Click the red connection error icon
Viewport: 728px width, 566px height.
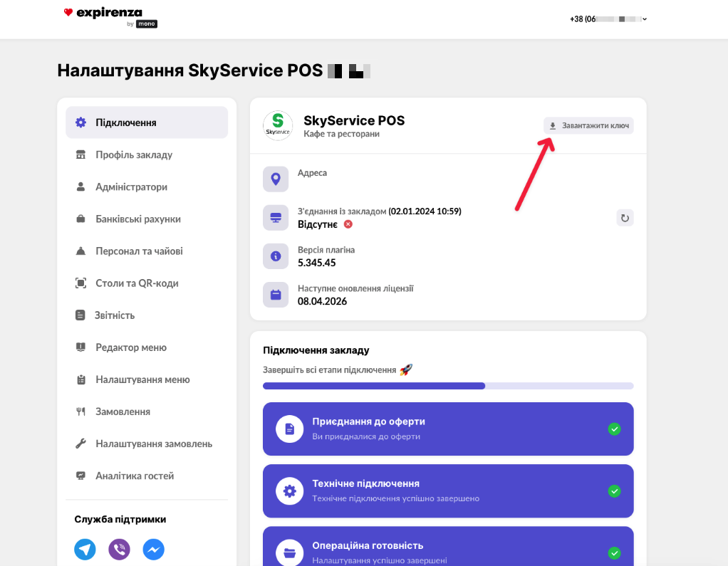pos(348,224)
